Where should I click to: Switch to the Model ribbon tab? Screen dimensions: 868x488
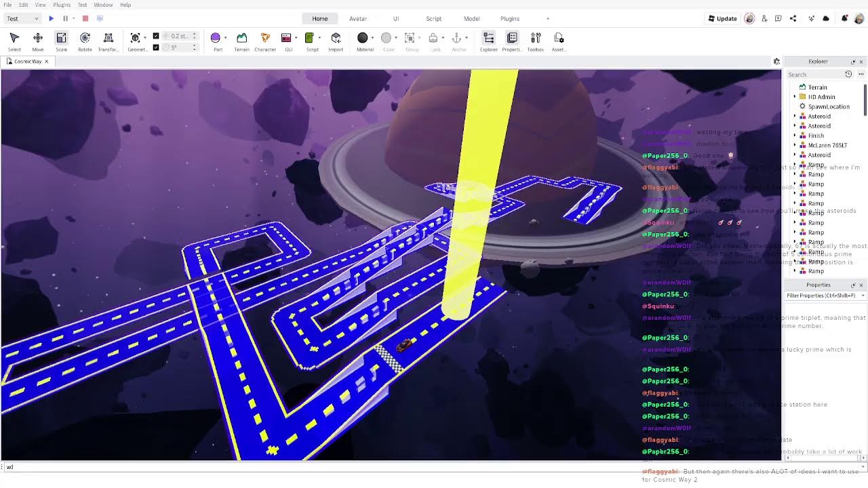[472, 18]
